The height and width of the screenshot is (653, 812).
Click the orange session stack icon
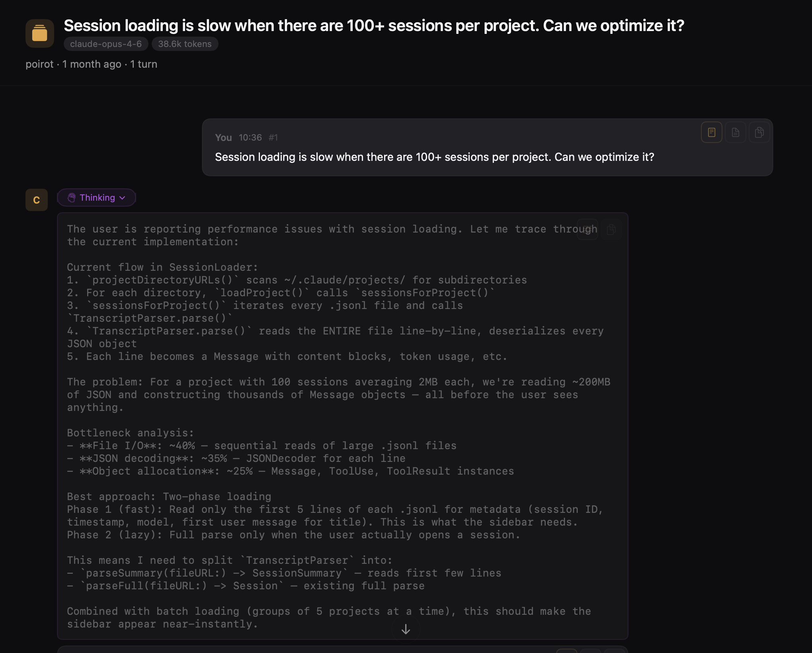tap(39, 33)
